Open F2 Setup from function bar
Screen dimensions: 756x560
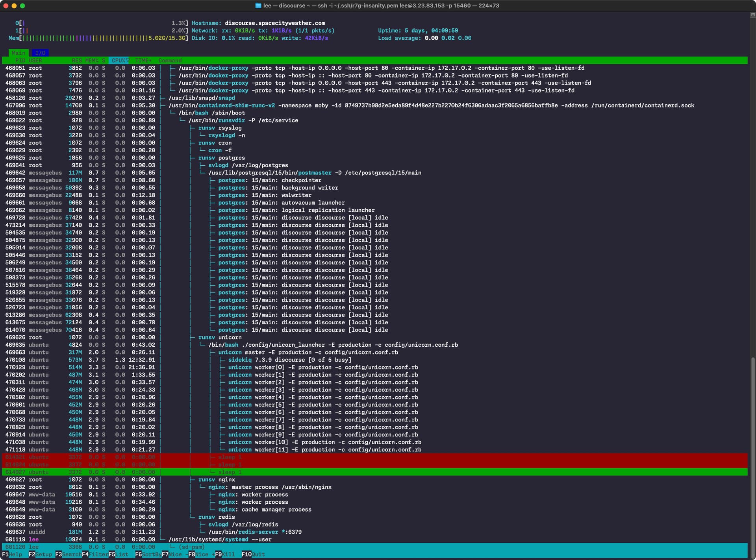click(40, 554)
